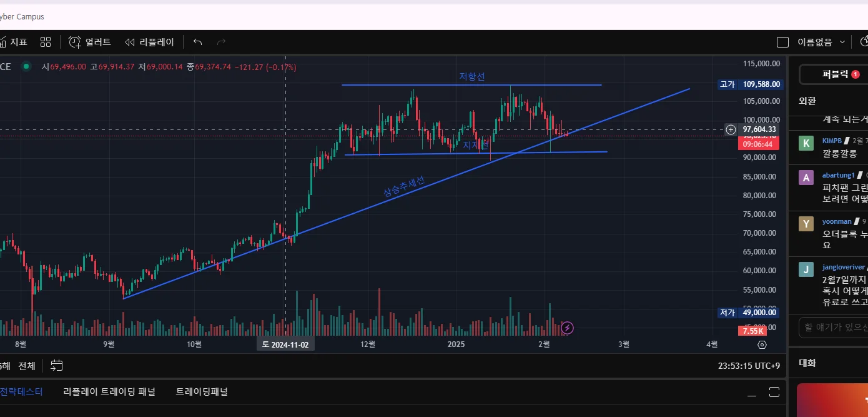Screen dimensions: 868x417
Task: Open the 대화 section header
Action: [x=807, y=363]
